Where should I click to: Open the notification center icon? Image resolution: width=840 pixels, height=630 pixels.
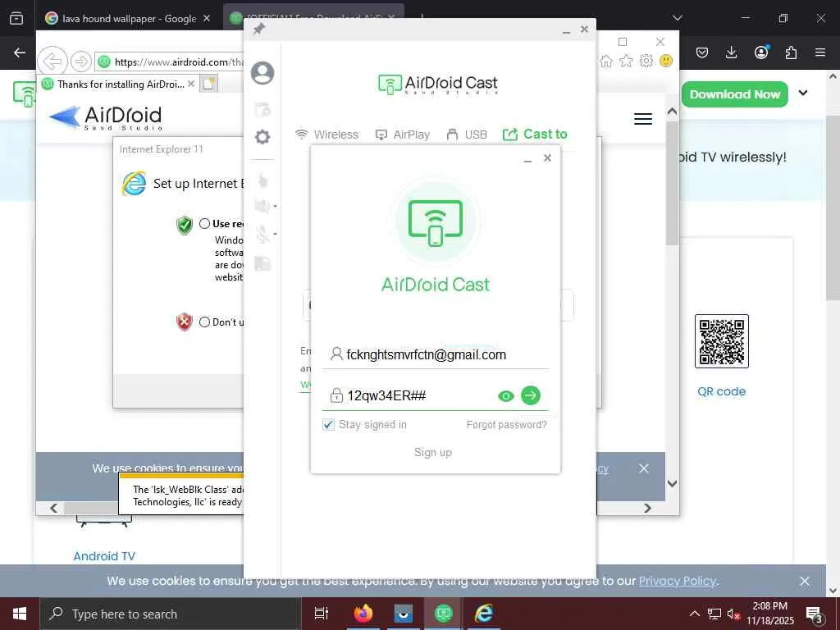click(x=815, y=615)
